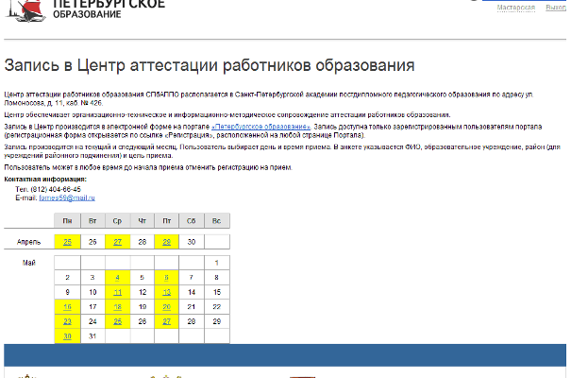This screenshot has height=378, width=588.
Task: Choose May 11 appointment date
Action: coord(117,292)
